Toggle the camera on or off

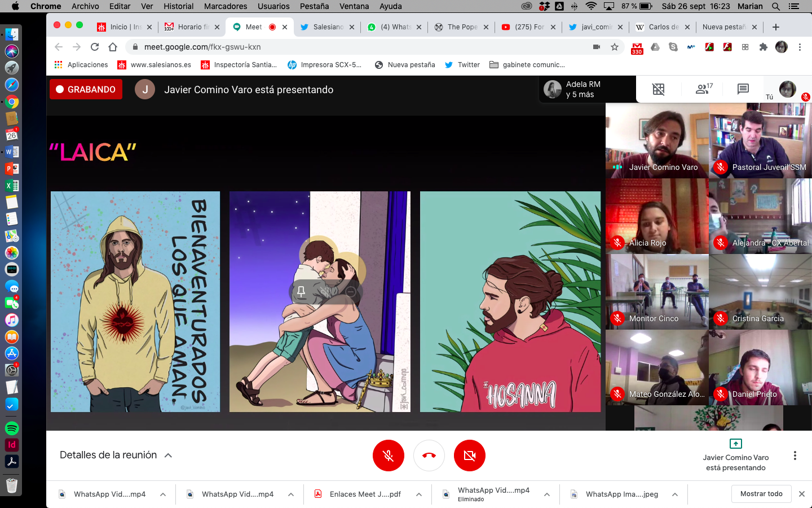point(469,456)
